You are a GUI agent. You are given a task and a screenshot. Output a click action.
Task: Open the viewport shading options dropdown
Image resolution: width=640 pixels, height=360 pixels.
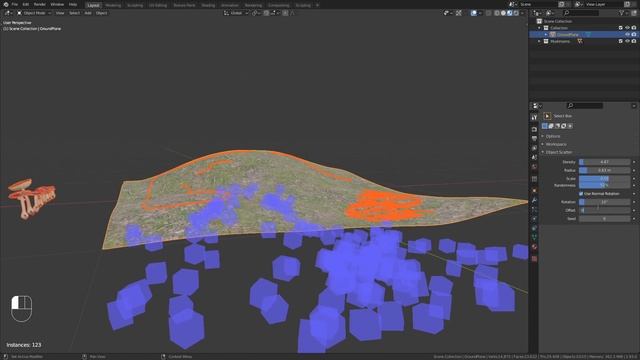coord(522,13)
